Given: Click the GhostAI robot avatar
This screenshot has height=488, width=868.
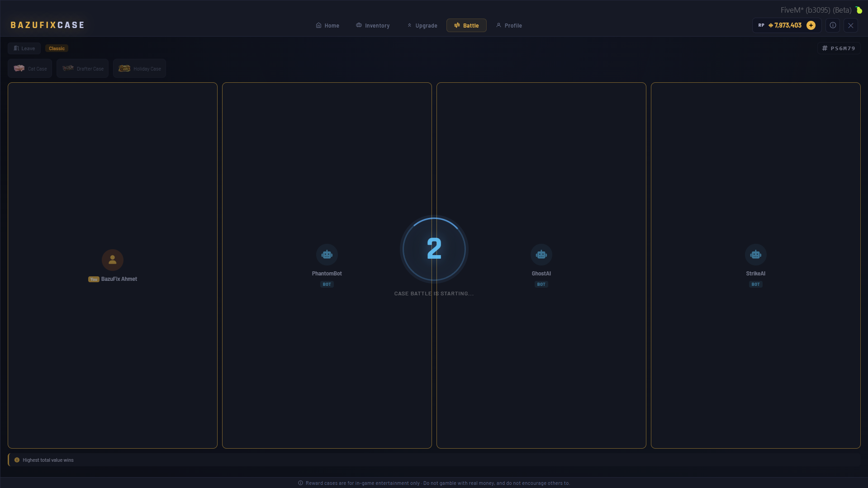Looking at the screenshot, I should coord(541,255).
